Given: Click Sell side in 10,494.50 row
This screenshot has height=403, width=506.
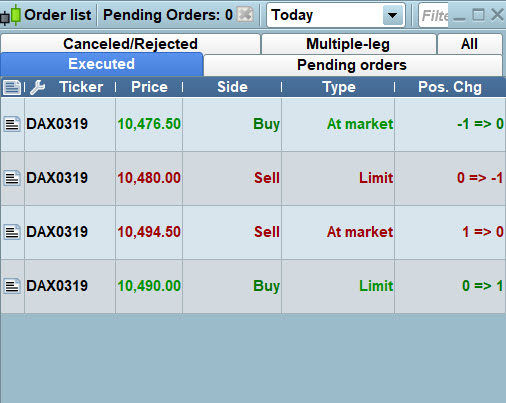Looking at the screenshot, I should (267, 232).
